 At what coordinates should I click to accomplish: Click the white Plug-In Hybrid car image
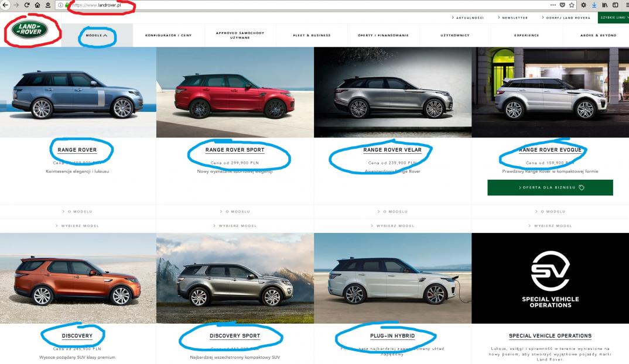[x=393, y=278]
